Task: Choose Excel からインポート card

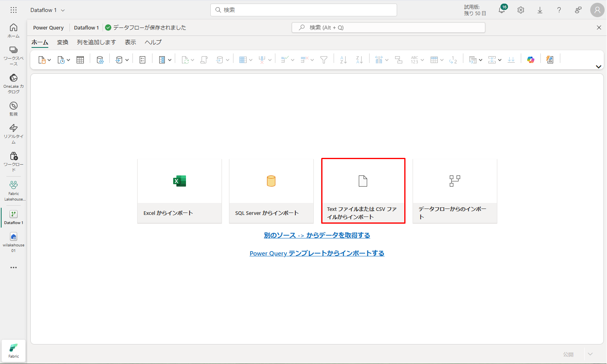Action: [180, 191]
